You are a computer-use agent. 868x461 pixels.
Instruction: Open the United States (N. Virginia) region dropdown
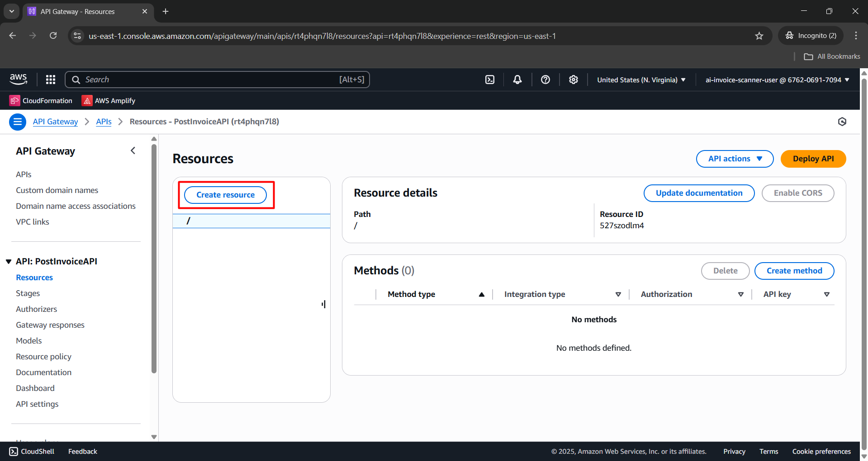pyautogui.click(x=640, y=80)
